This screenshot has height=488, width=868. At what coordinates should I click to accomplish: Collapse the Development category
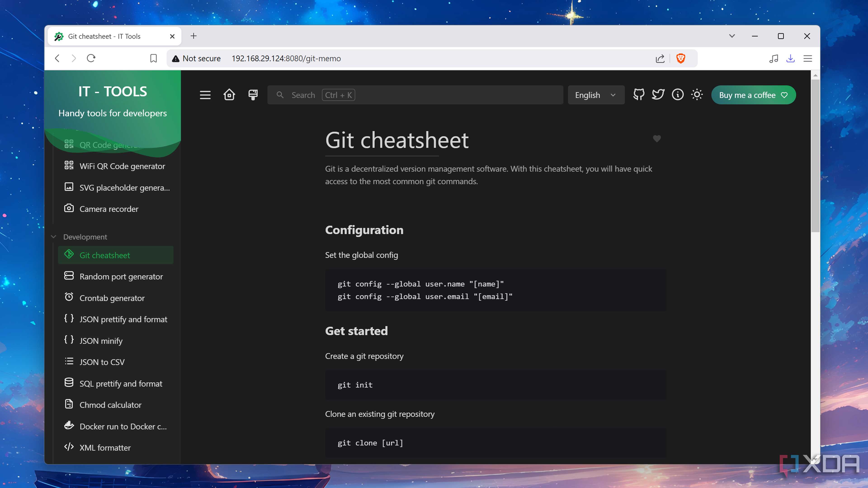click(x=85, y=237)
